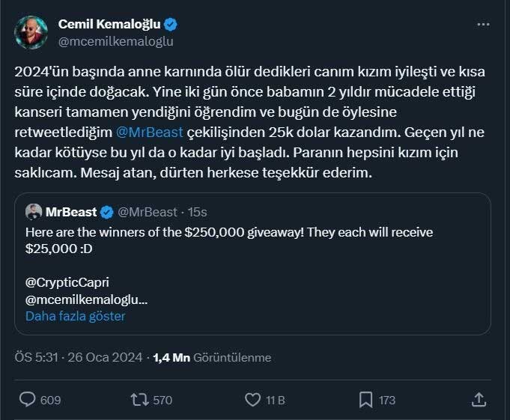Open the three-dot more options menu

[x=483, y=25]
